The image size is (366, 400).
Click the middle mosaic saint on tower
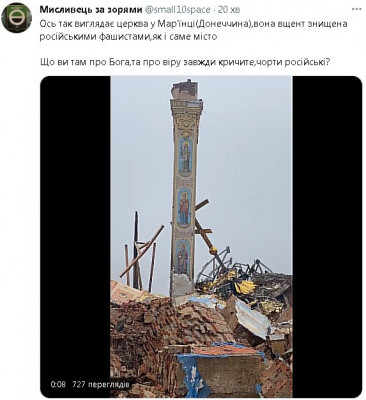pyautogui.click(x=184, y=207)
